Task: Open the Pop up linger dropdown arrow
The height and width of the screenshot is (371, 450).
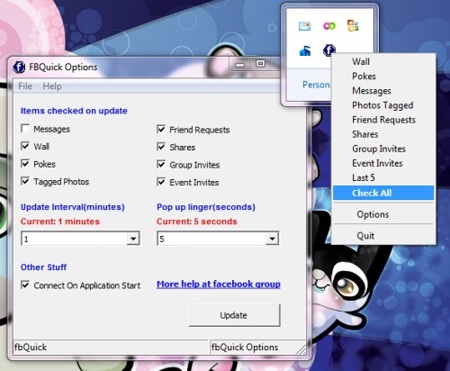Action: coord(272,239)
